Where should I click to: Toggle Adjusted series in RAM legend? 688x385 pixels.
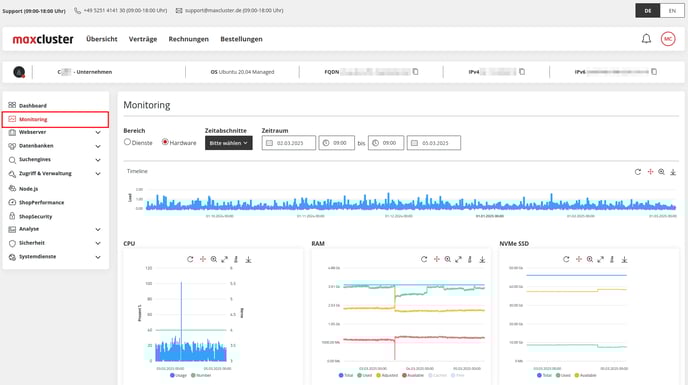387,375
